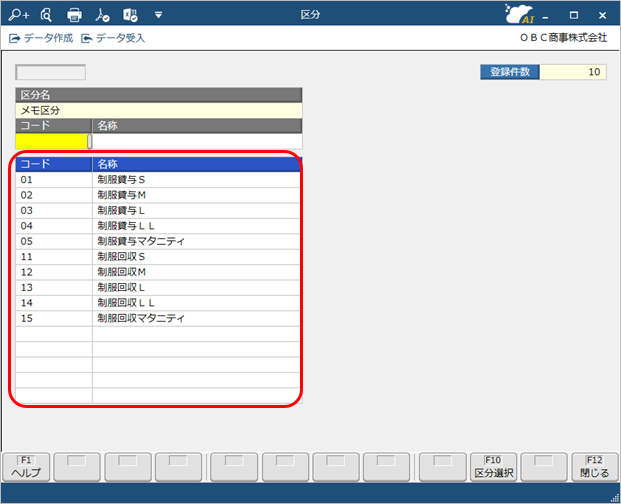
Task: Click the yellow コード input field
Action: click(51, 141)
